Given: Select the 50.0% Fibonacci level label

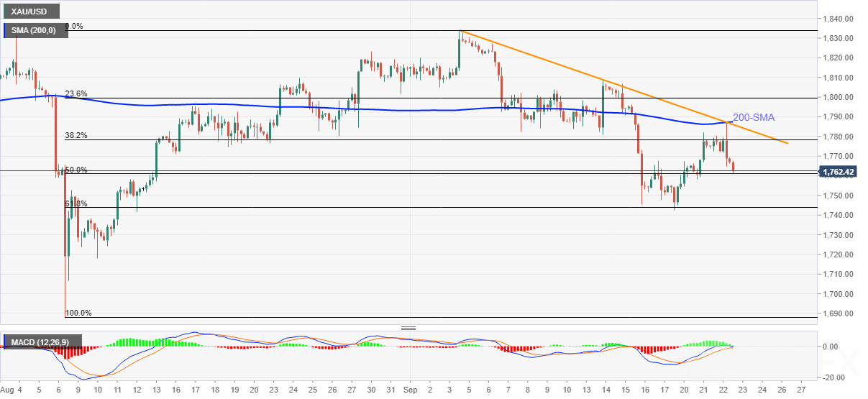Looking at the screenshot, I should click(76, 170).
